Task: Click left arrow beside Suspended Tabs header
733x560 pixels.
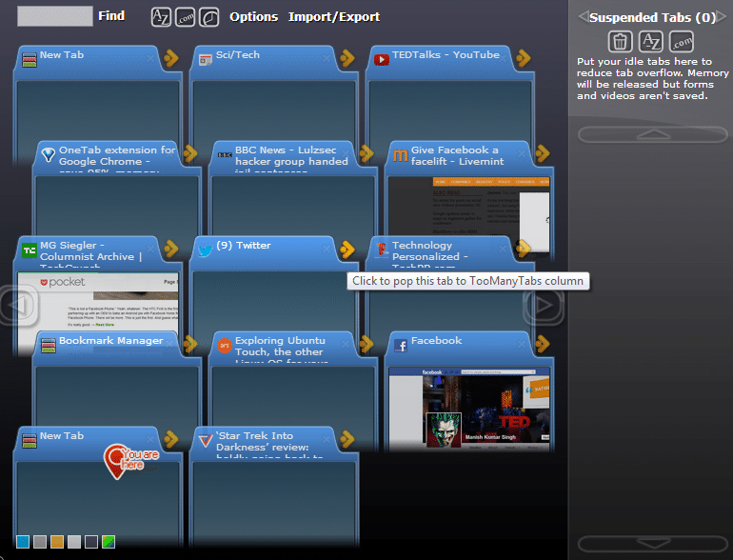Action: point(583,17)
